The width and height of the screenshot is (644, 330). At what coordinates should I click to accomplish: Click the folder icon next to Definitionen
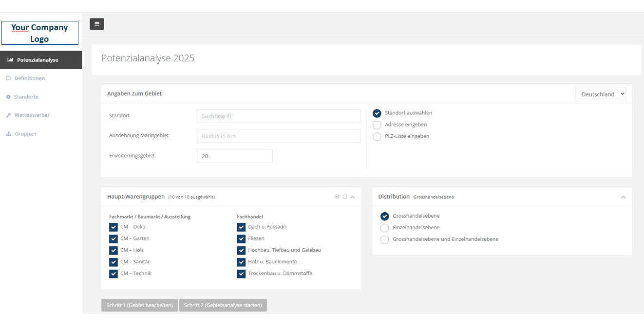pos(8,78)
